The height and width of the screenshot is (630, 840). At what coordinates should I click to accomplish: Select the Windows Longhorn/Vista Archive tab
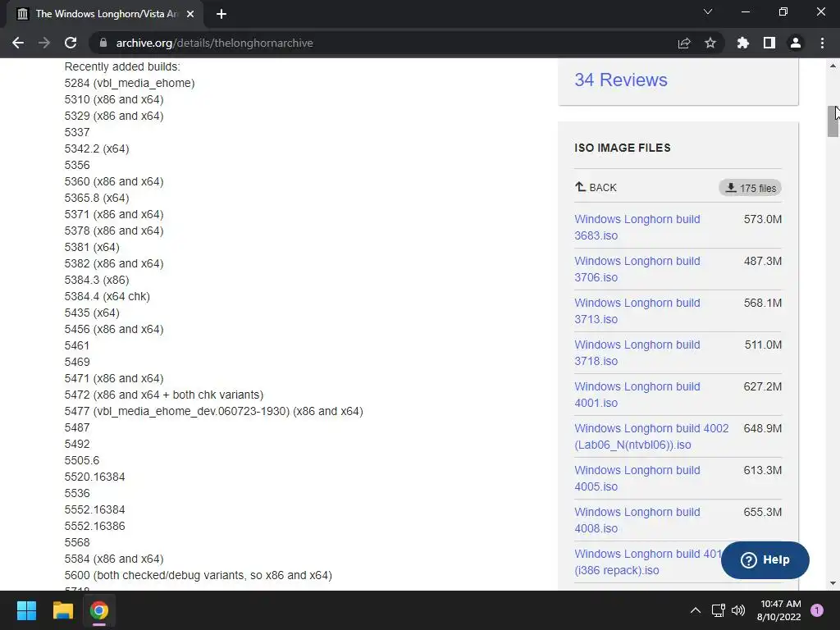click(x=104, y=14)
